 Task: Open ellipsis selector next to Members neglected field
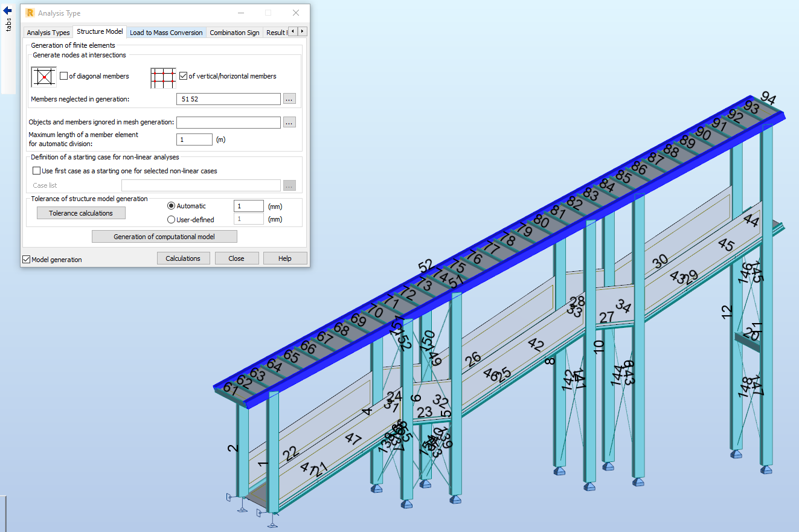pos(289,98)
